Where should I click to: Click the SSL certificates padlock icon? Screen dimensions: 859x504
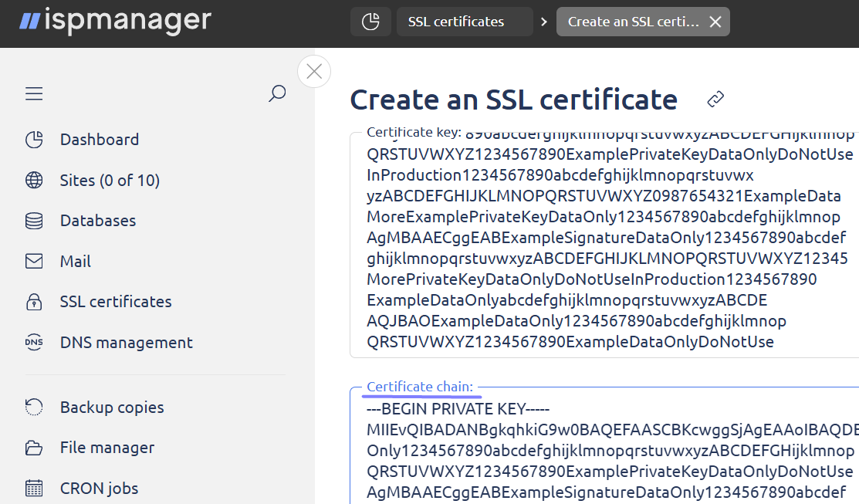click(x=34, y=302)
